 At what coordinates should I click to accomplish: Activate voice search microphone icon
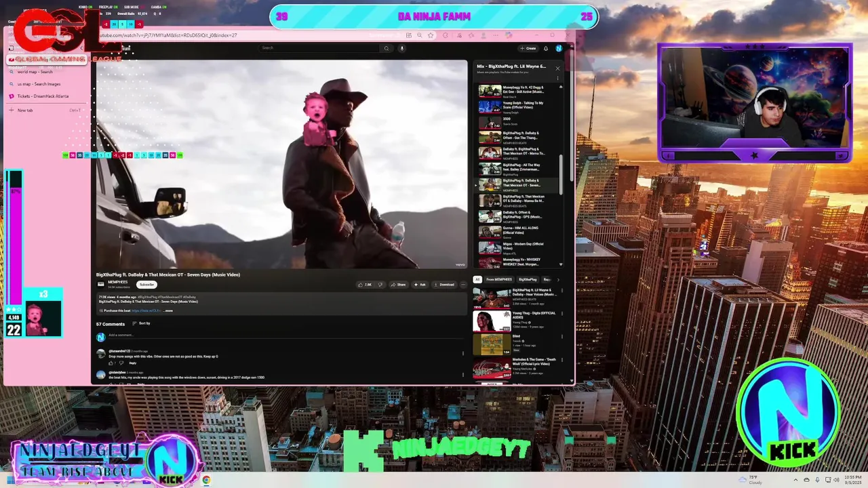pos(401,48)
